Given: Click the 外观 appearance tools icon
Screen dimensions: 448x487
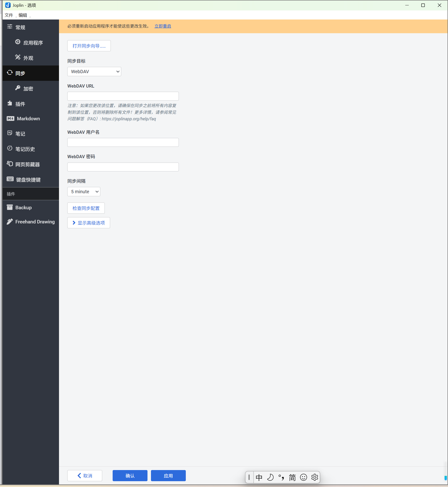Looking at the screenshot, I should point(18,57).
